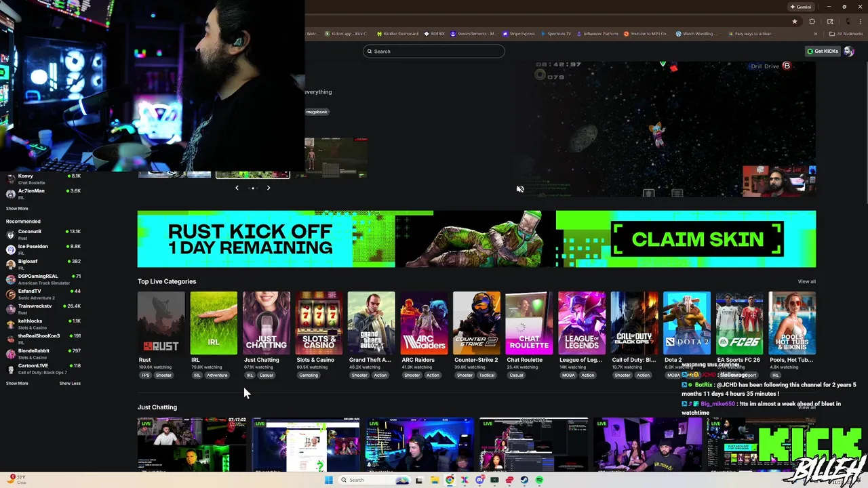This screenshot has width=868, height=488.
Task: Open the EA Sports FC 26 card
Action: [739, 323]
